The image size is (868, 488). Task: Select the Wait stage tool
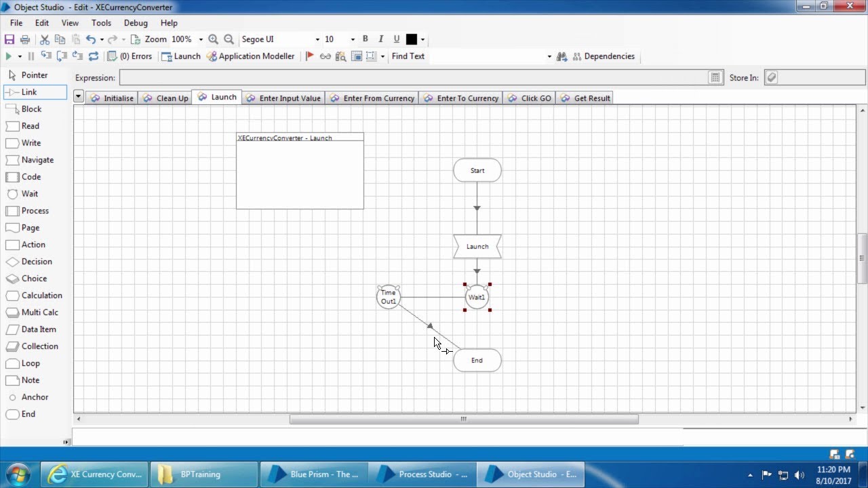click(x=22, y=194)
